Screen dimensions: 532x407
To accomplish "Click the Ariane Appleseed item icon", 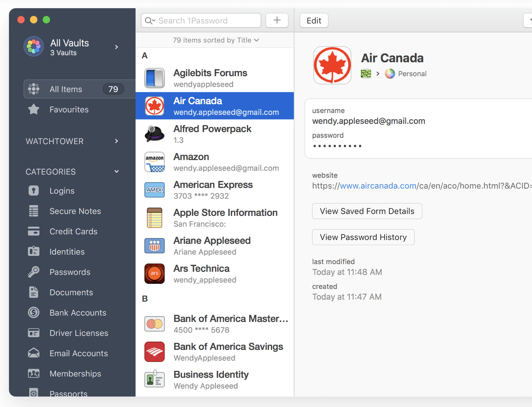I will click(154, 246).
